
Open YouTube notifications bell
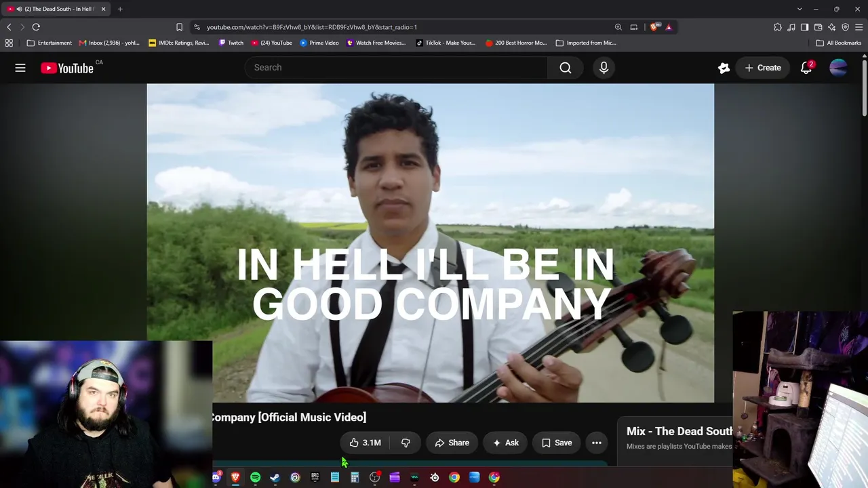coord(806,68)
